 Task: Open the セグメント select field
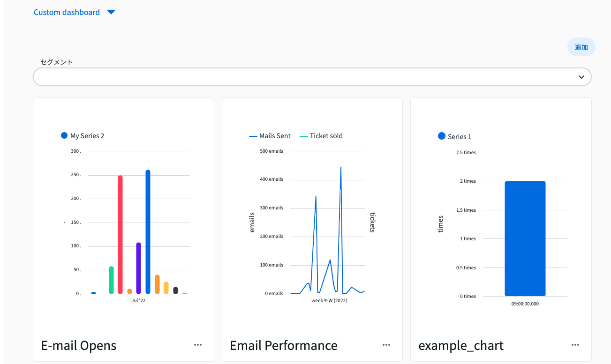point(312,77)
